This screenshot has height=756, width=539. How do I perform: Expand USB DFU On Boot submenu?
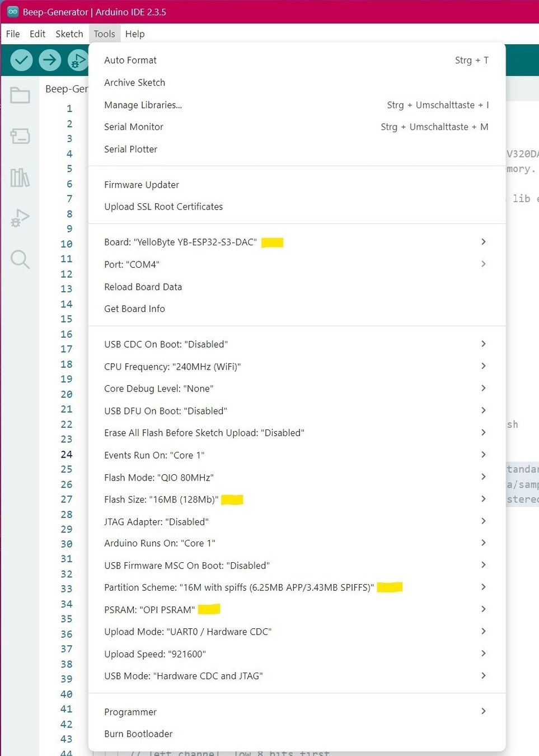[x=297, y=411]
